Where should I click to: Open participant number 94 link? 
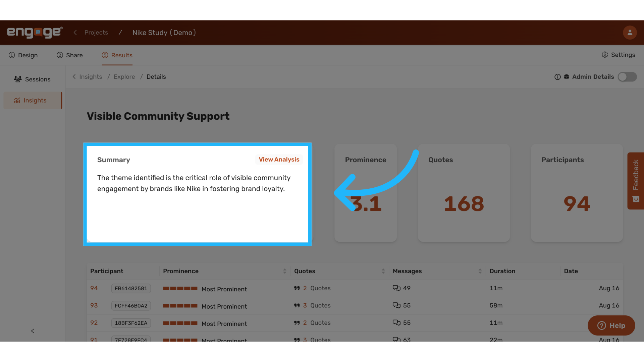[94, 288]
